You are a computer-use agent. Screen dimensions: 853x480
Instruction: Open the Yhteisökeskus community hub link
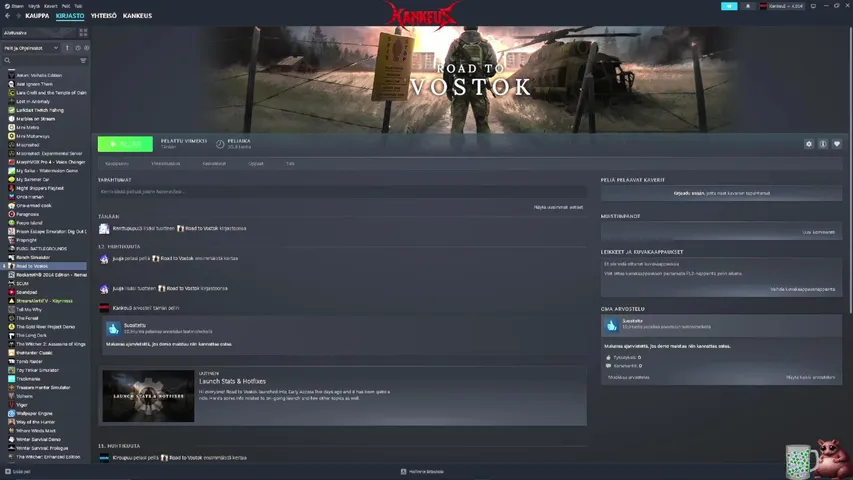point(165,163)
